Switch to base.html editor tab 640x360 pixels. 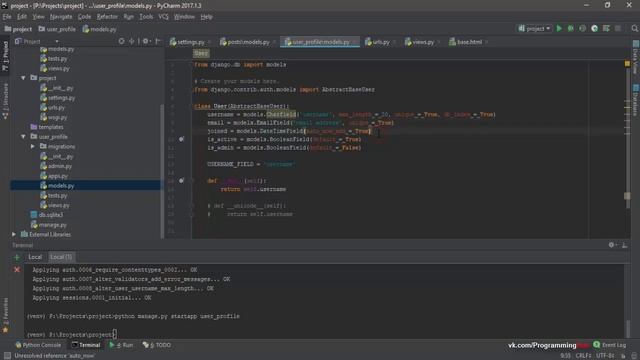tap(468, 42)
